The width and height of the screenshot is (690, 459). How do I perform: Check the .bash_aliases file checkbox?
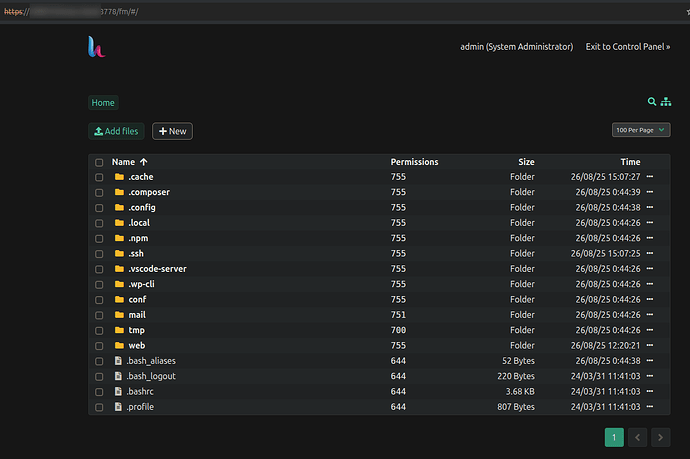(99, 361)
